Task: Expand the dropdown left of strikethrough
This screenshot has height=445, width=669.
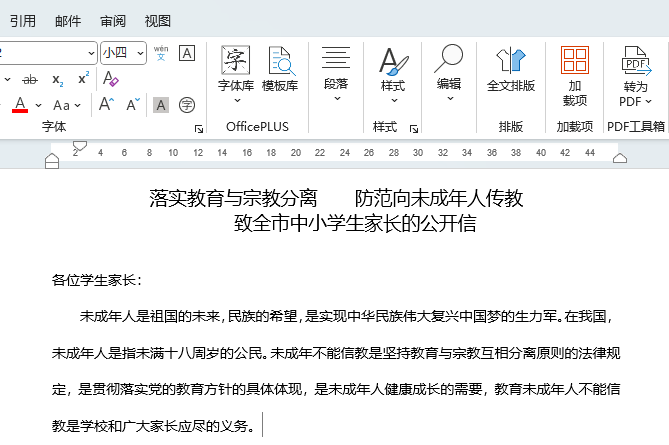Action: pyautogui.click(x=7, y=80)
